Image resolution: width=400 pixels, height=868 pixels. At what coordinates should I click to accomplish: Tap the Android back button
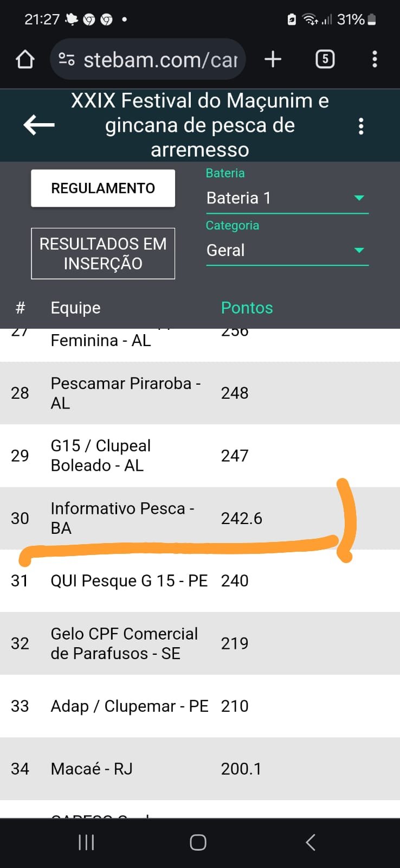pos(311,843)
